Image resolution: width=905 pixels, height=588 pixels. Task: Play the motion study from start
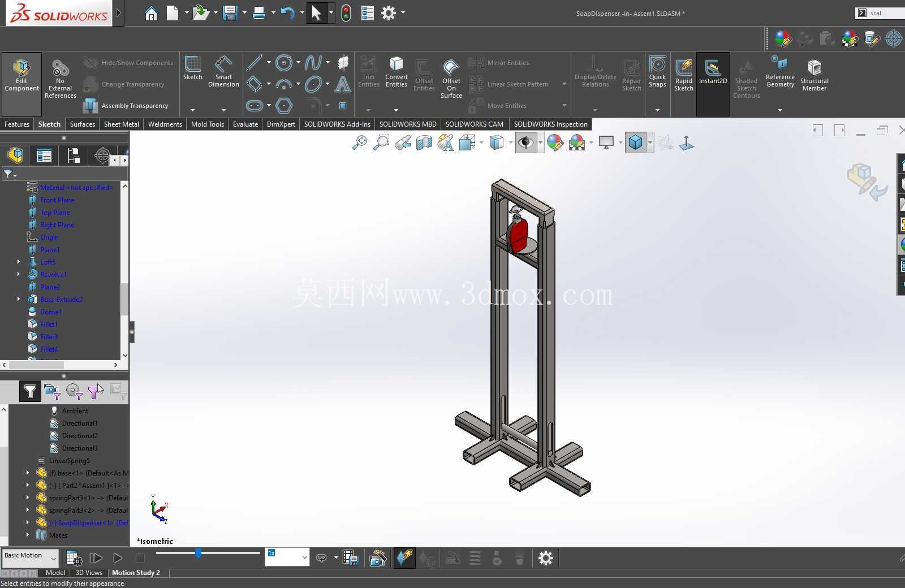coord(96,559)
